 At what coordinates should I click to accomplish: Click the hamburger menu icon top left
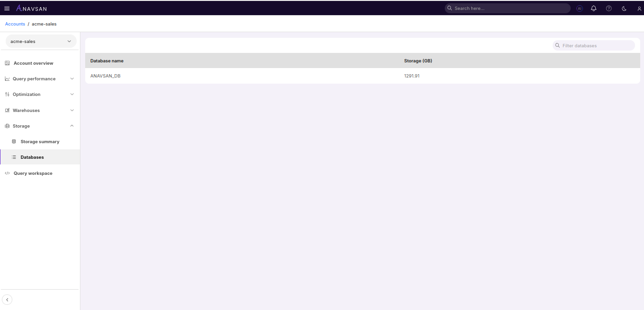tap(7, 8)
